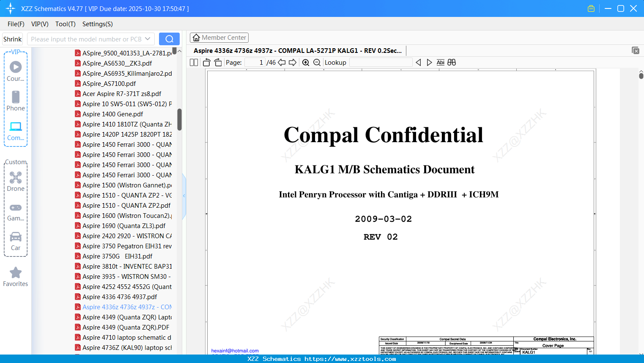Open the VIP(V) menu
This screenshot has width=644, height=363.
tap(40, 24)
